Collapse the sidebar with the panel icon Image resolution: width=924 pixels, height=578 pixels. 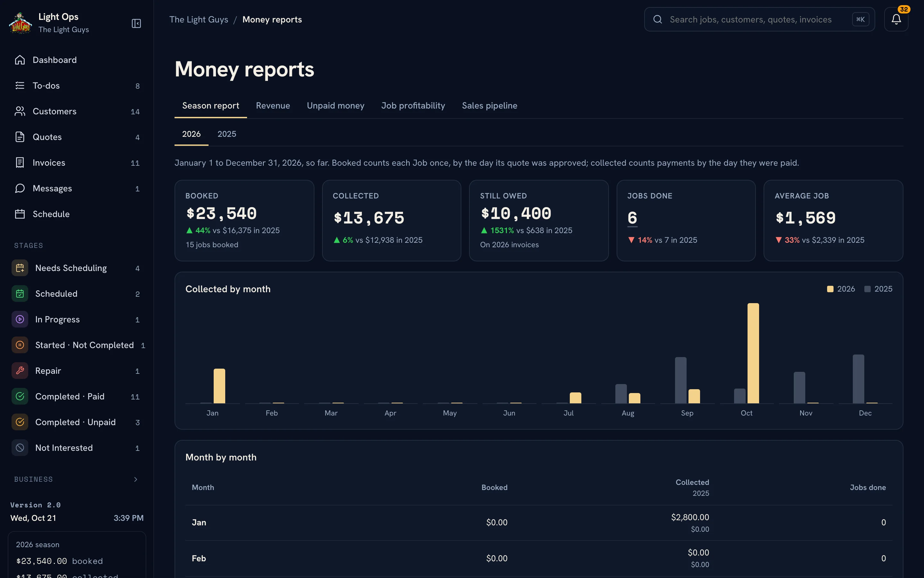pyautogui.click(x=136, y=23)
